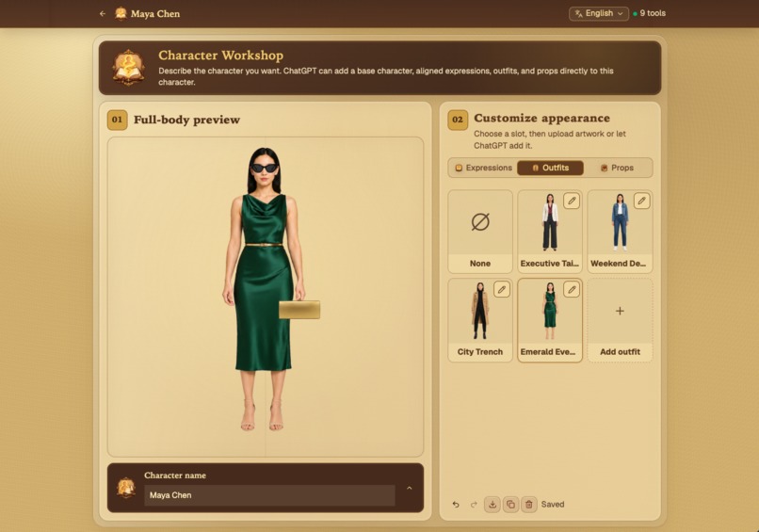Undo the last change
The width and height of the screenshot is (759, 532).
[x=456, y=505]
